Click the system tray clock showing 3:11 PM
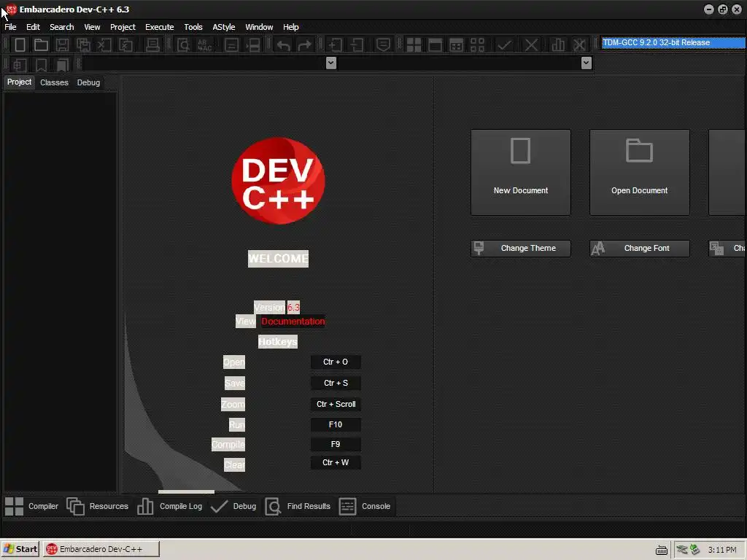Viewport: 747px width, 560px height. [x=722, y=550]
